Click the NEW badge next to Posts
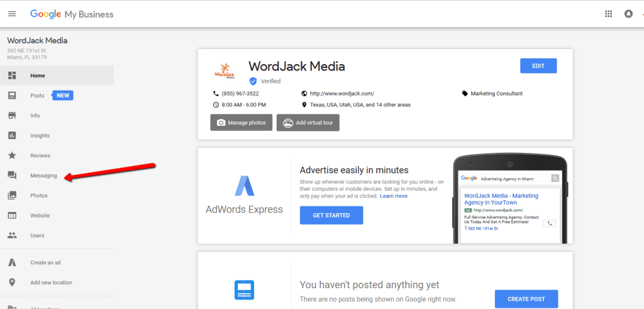Image resolution: width=644 pixels, height=309 pixels. click(x=62, y=95)
